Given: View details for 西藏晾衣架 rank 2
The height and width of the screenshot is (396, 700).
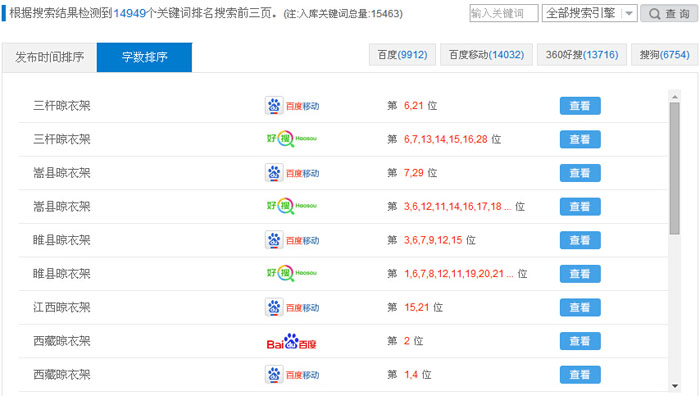Looking at the screenshot, I should click(x=580, y=341).
